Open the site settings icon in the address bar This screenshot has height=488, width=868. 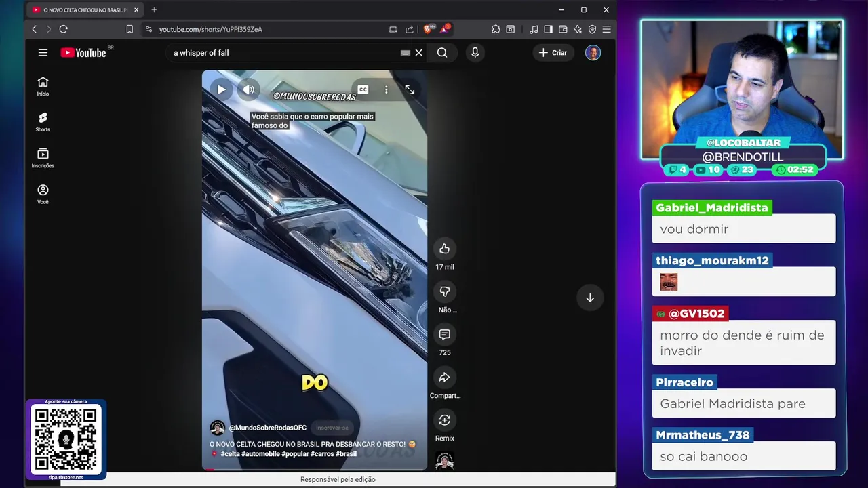pos(149,29)
